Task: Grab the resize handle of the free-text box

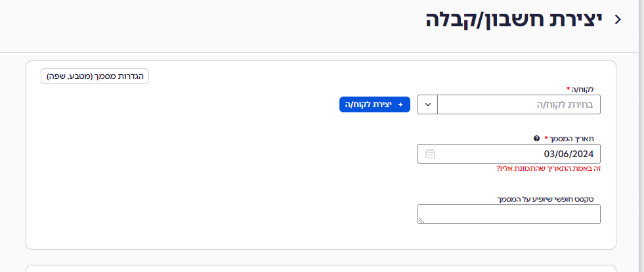Action: pos(422,220)
